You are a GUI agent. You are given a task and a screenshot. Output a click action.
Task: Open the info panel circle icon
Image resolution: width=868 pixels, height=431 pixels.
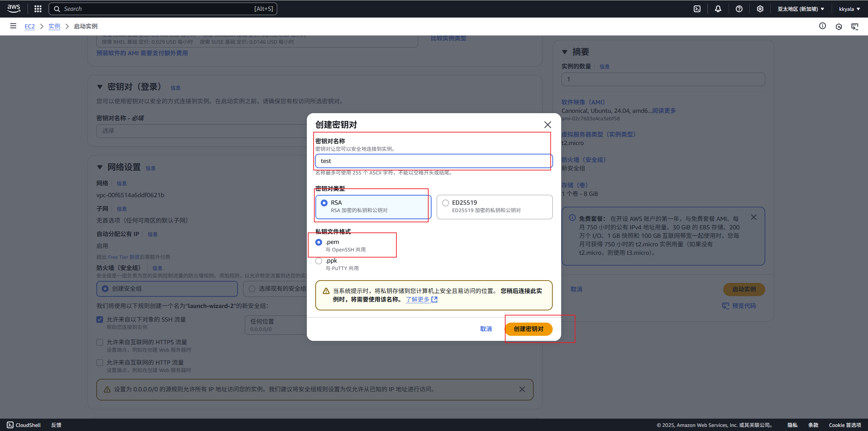[x=823, y=26]
